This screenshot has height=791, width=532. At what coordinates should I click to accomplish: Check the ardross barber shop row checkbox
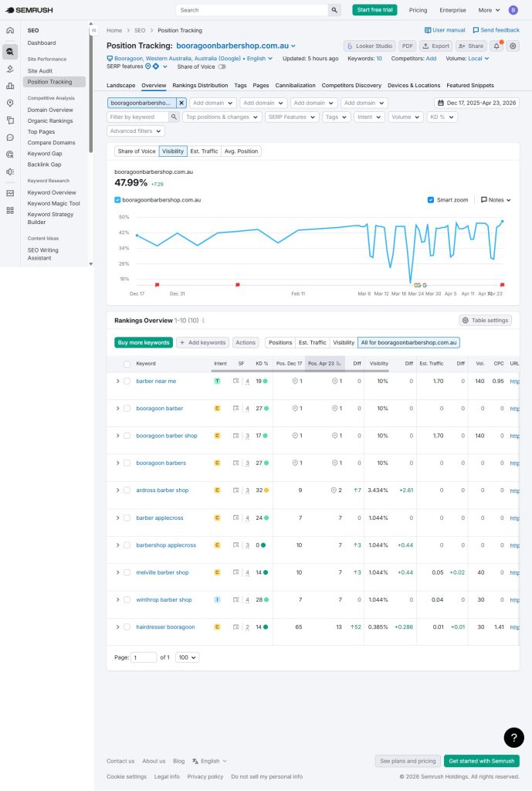127,491
